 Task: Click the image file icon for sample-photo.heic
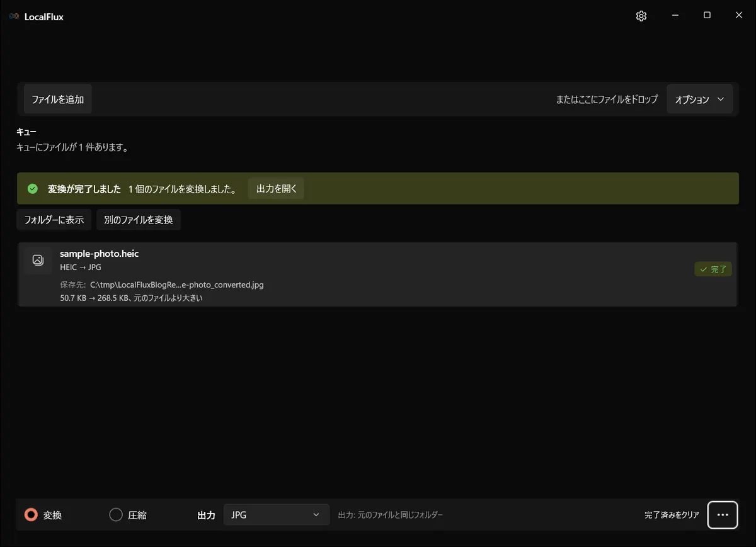(38, 260)
